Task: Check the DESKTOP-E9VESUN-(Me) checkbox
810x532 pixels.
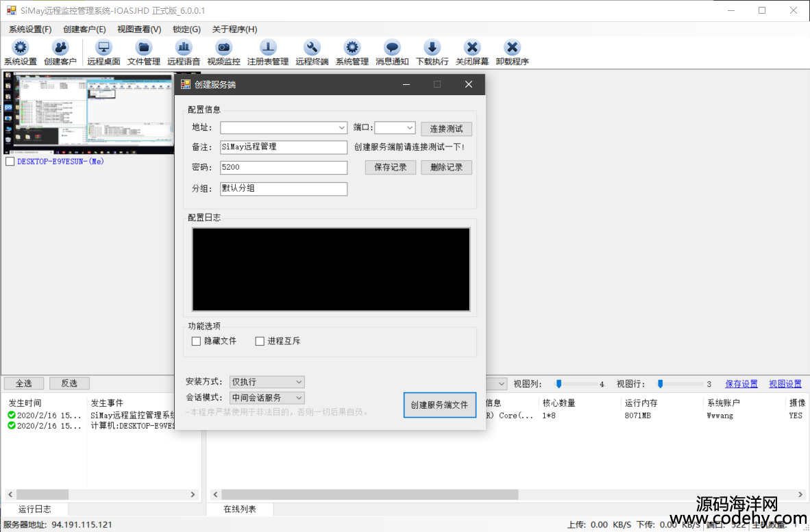Action: (10, 162)
